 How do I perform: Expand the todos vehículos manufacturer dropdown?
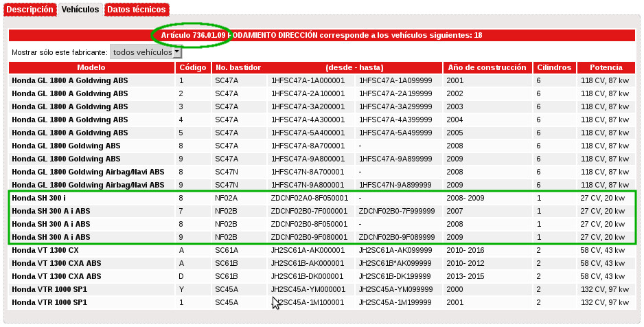pos(146,52)
